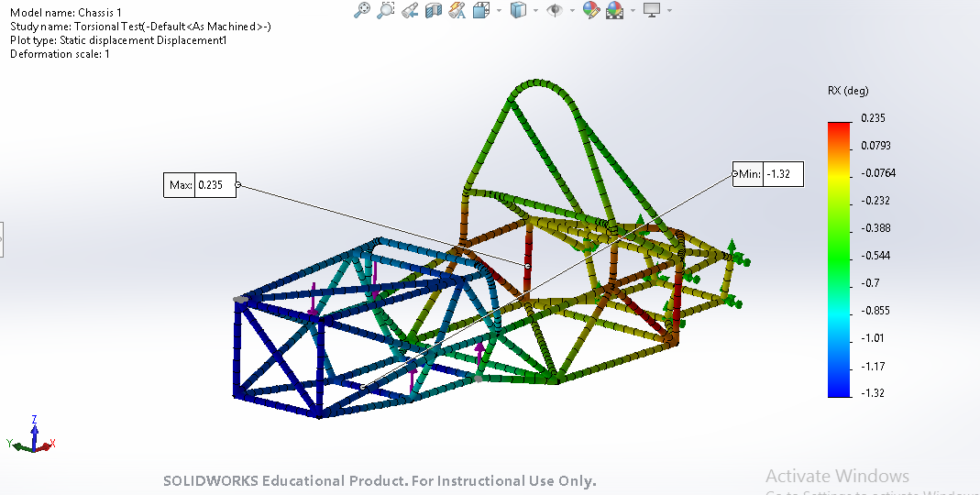Click legend value -0.232

[875, 201]
